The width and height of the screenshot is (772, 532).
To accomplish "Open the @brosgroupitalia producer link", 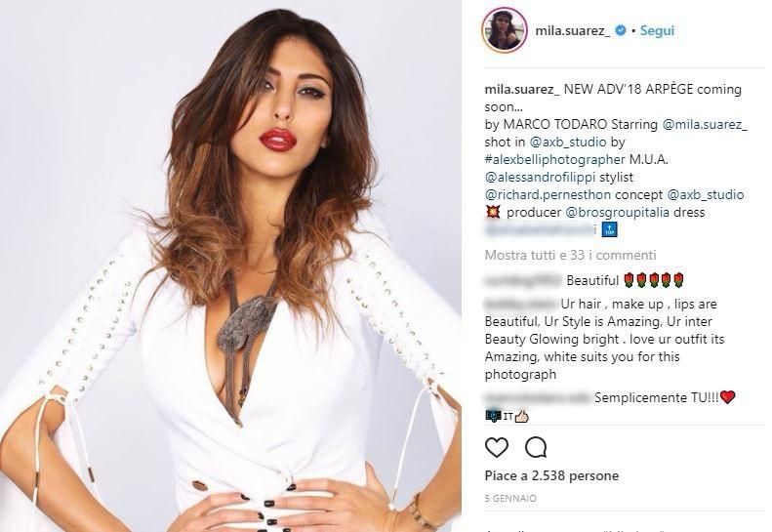I will point(618,212).
